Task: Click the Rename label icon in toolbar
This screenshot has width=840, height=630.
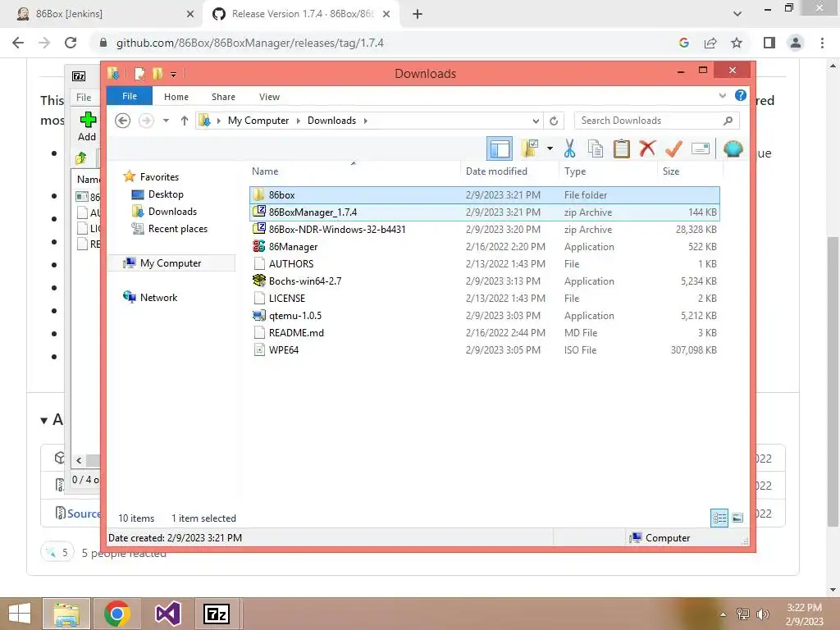Action: (701, 148)
